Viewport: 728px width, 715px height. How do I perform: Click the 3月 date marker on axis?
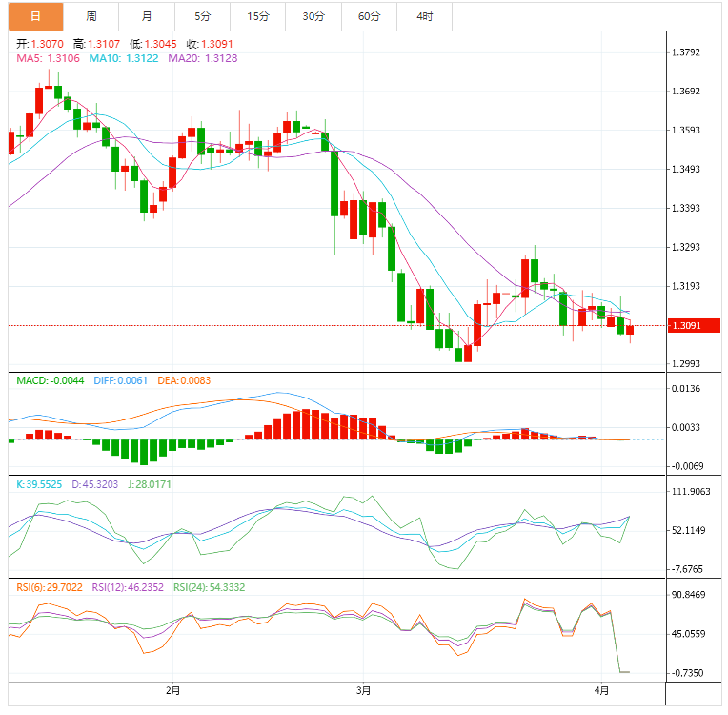pos(363,689)
